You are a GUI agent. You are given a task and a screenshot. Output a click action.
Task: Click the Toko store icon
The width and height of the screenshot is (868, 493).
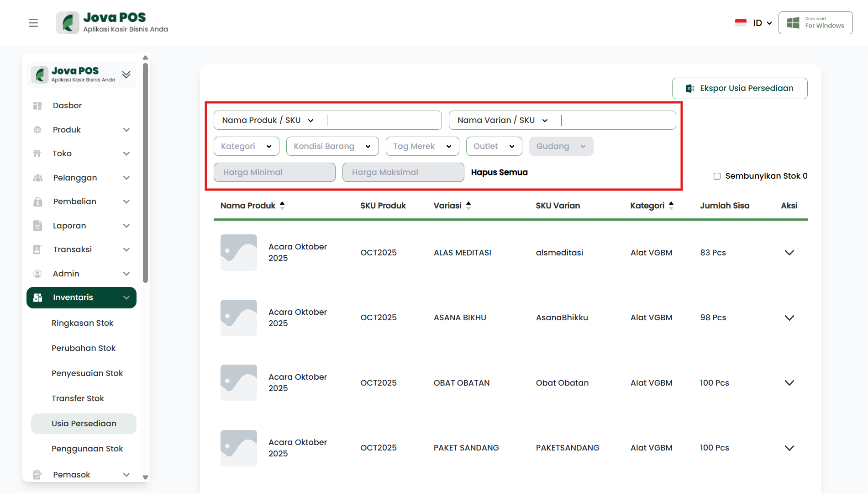[37, 154]
